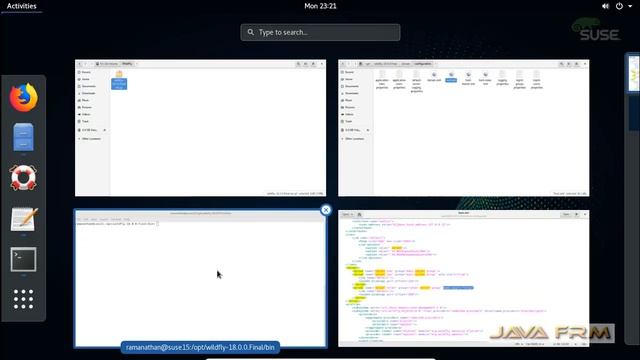Image resolution: width=640 pixels, height=360 pixels.
Task: Focus the Type to search field
Action: pyautogui.click(x=320, y=32)
